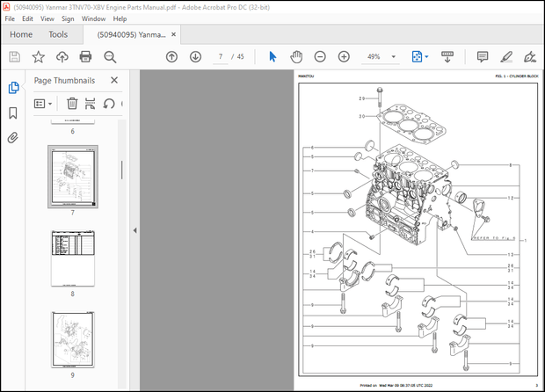Open the Page Thumbnails sidebar icon
The image size is (545, 392).
click(13, 88)
